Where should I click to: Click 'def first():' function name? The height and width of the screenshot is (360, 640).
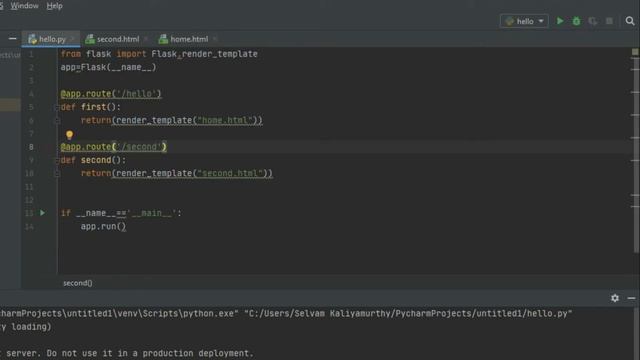[x=93, y=107]
